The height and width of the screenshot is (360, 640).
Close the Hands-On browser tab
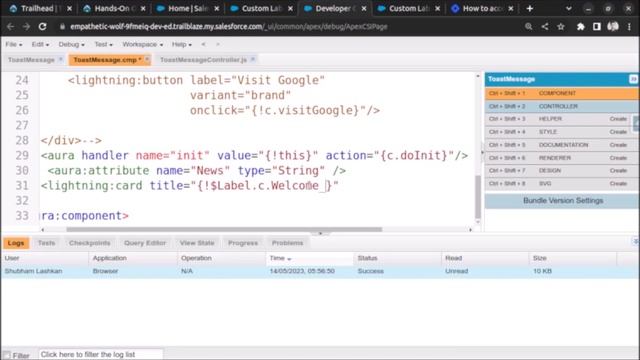[143, 8]
